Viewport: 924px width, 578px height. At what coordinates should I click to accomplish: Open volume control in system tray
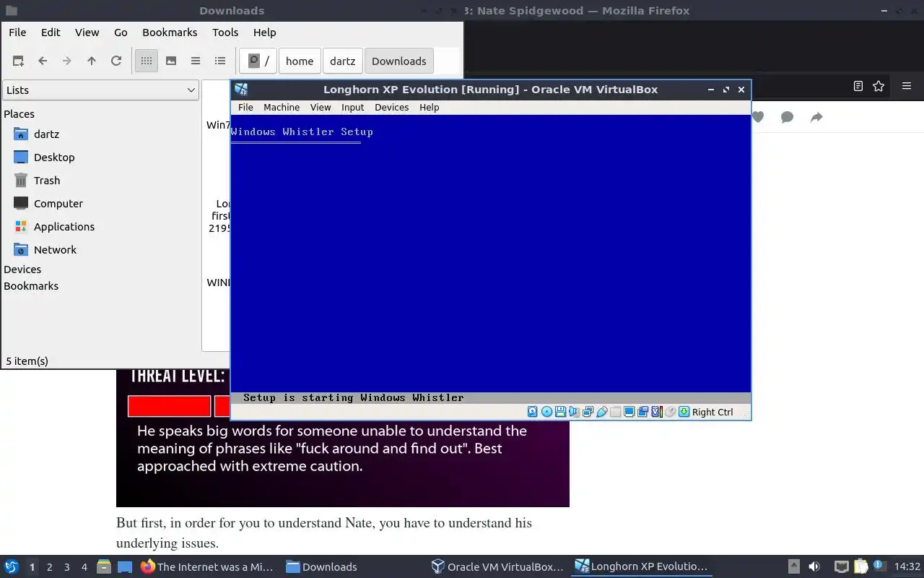coord(814,566)
